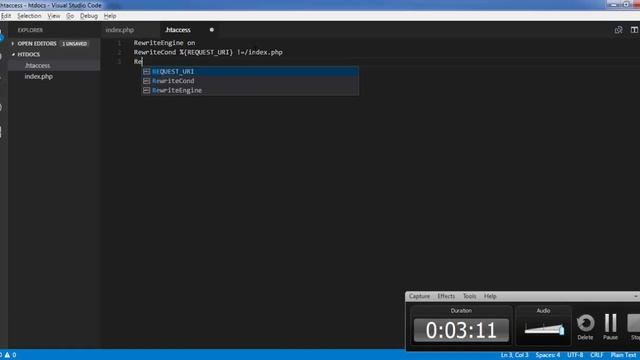Click the unsaved dot on .htaccess tab
The width and height of the screenshot is (640, 360).
click(211, 30)
